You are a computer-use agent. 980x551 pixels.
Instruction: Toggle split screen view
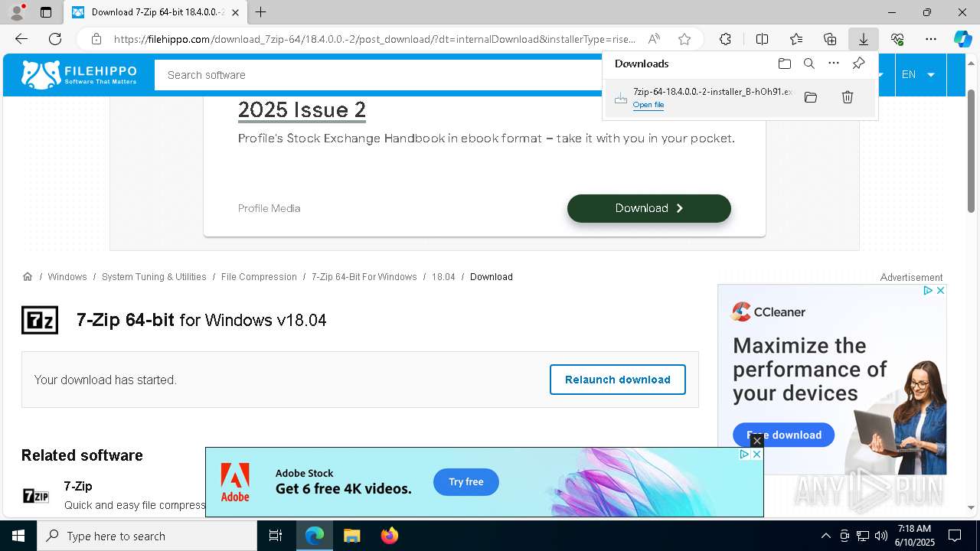coord(762,39)
